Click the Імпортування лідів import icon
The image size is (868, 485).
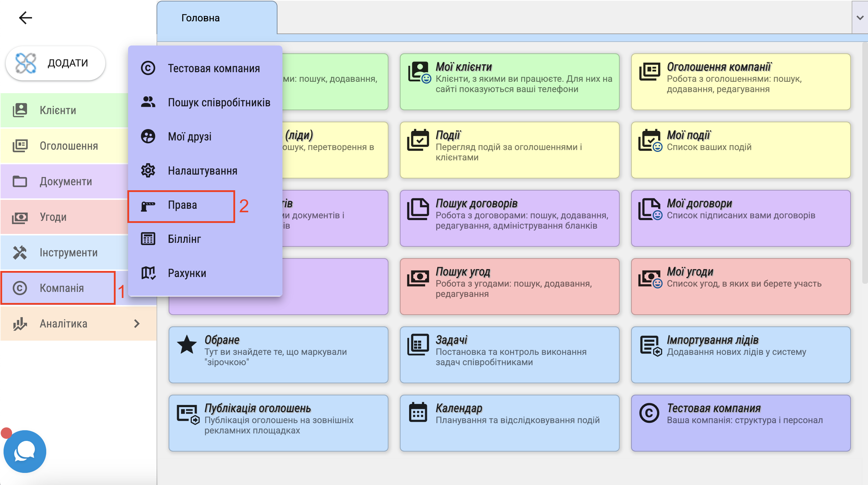(651, 346)
